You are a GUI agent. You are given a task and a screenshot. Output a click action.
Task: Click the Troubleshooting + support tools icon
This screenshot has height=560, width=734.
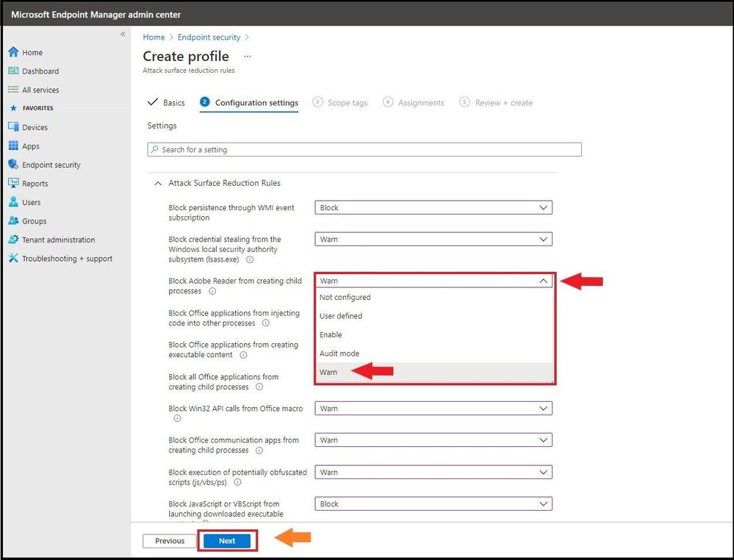pyautogui.click(x=13, y=258)
